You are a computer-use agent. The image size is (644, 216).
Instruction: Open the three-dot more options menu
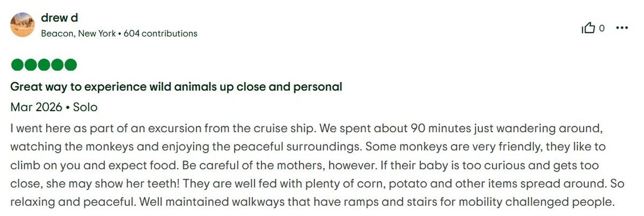tap(622, 28)
